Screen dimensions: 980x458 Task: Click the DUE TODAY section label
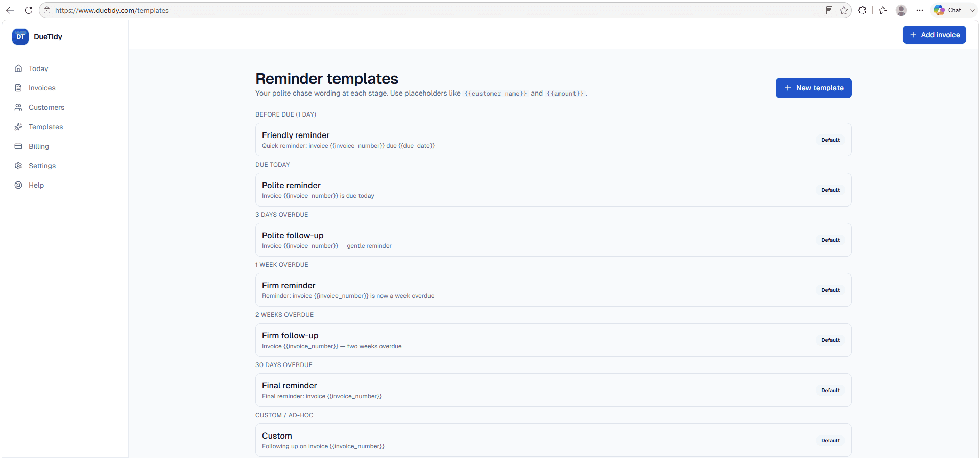click(x=273, y=165)
